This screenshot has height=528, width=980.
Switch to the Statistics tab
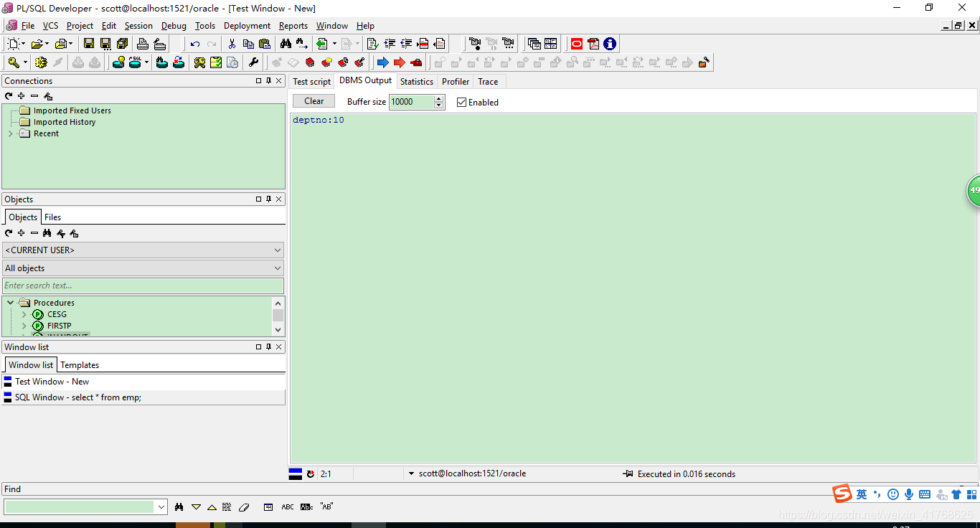pyautogui.click(x=416, y=82)
